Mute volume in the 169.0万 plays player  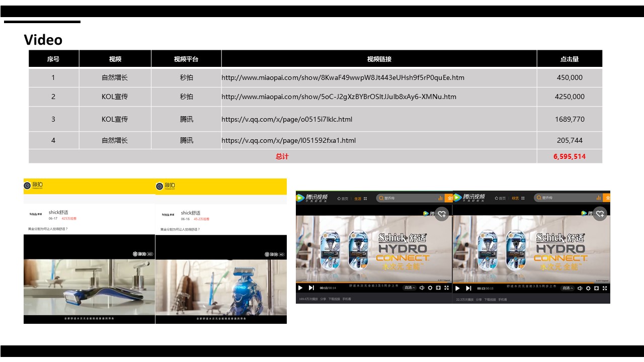[x=422, y=288]
